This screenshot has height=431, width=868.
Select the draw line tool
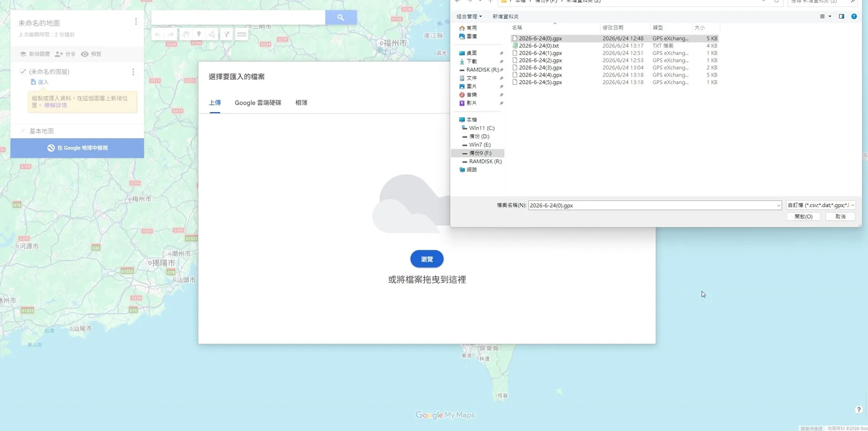[x=212, y=34]
